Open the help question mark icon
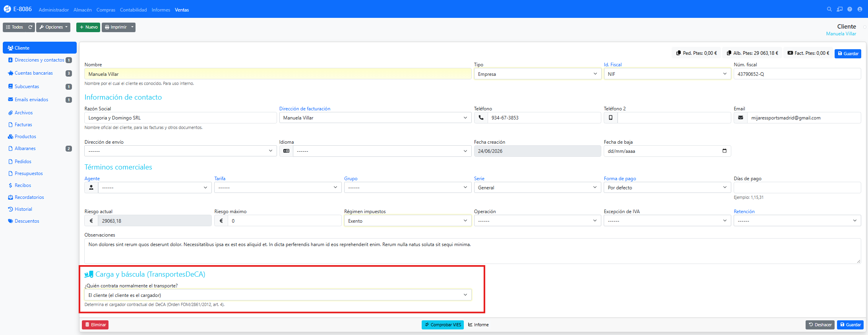868x335 pixels. [850, 9]
